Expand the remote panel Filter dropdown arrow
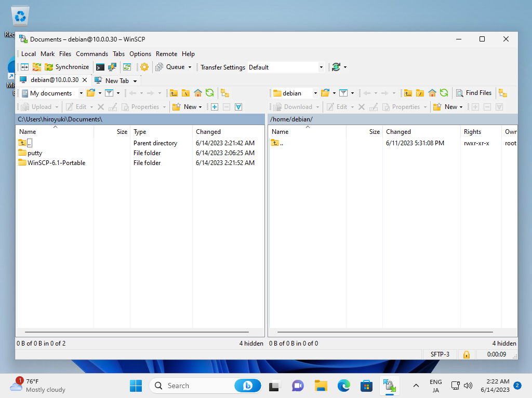532x398 pixels. [x=353, y=93]
